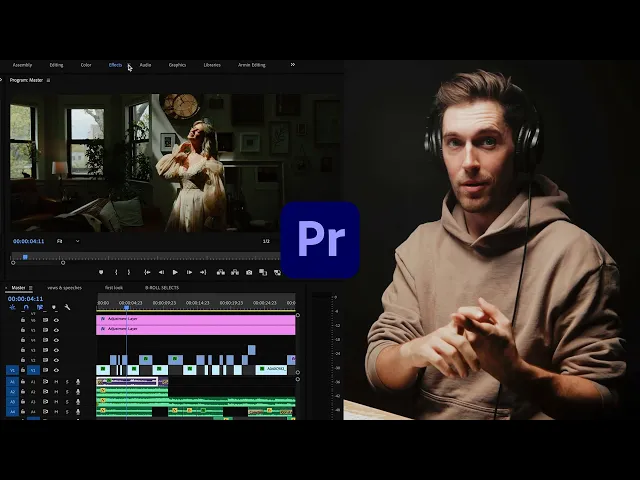Switch to the Editing workspace
The width and height of the screenshot is (640, 480).
pos(56,65)
